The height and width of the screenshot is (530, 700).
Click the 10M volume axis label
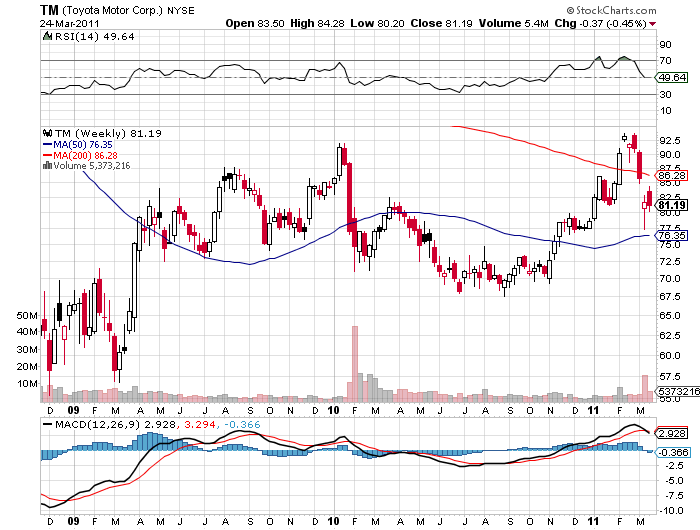tap(27, 384)
